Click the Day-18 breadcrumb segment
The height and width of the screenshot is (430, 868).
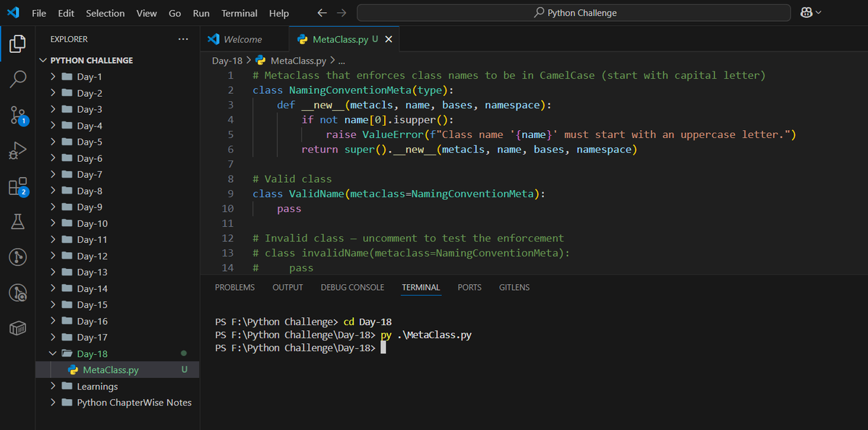tap(226, 60)
